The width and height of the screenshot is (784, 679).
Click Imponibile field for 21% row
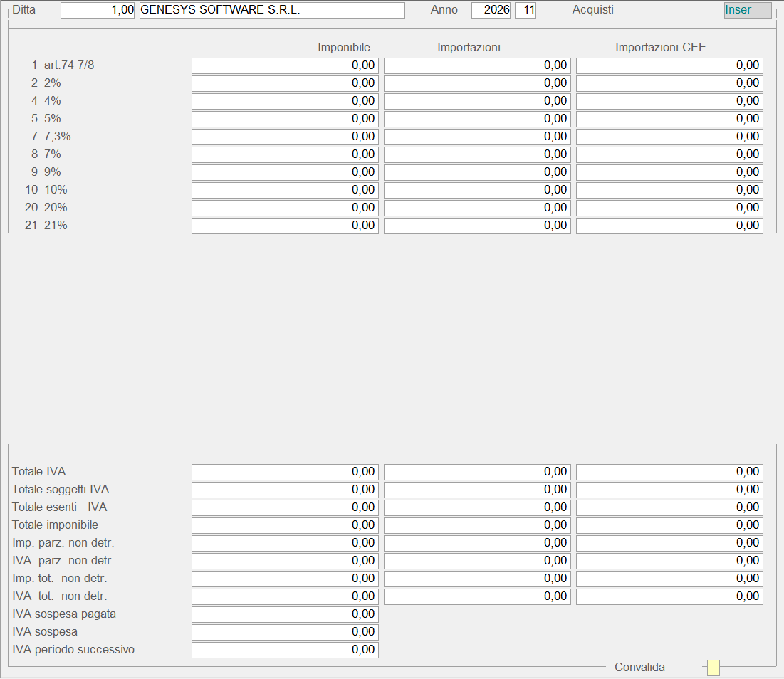tap(285, 226)
